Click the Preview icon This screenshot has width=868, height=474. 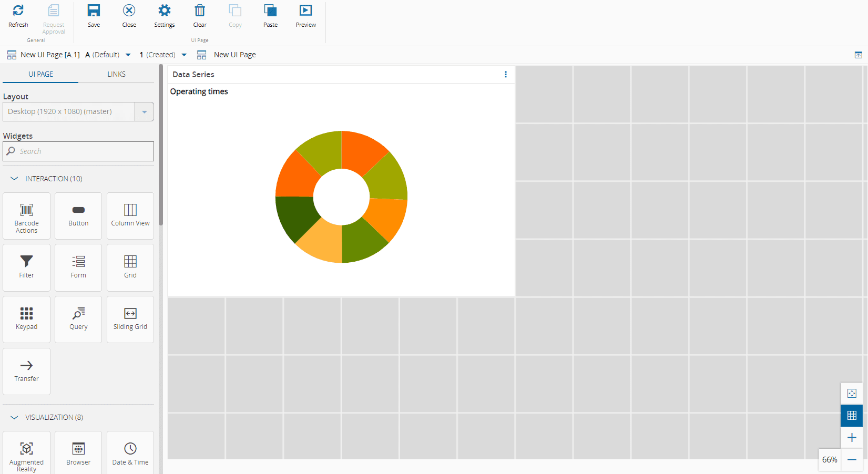(305, 11)
